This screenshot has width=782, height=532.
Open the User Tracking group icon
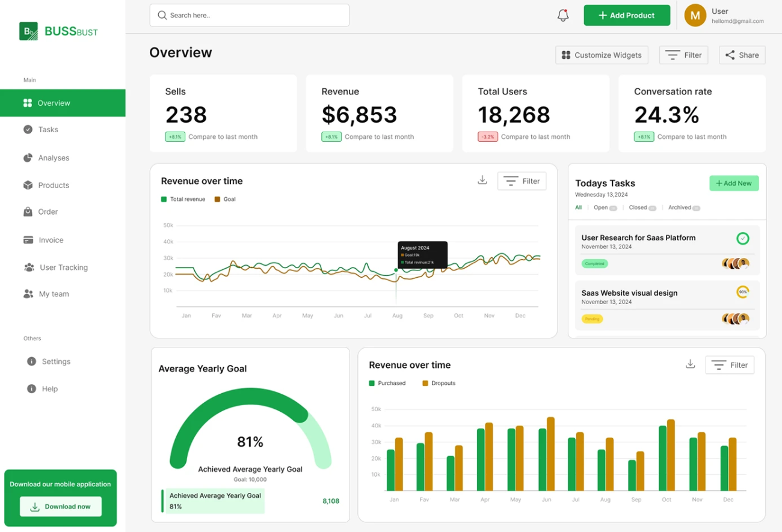(29, 268)
